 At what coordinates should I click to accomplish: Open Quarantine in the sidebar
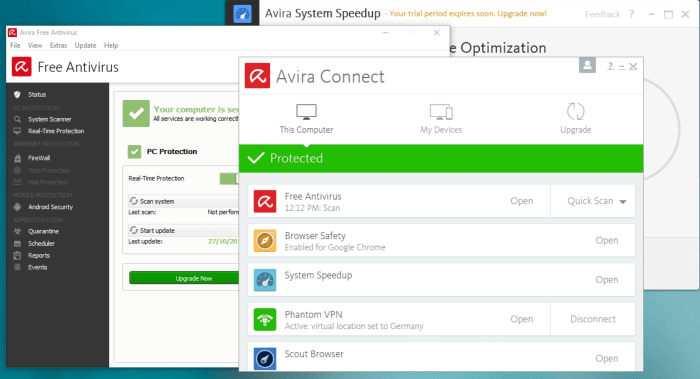point(43,231)
